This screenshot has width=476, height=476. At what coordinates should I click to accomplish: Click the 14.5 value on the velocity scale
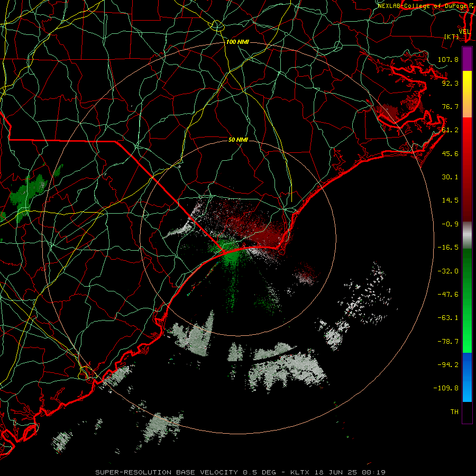[450, 200]
